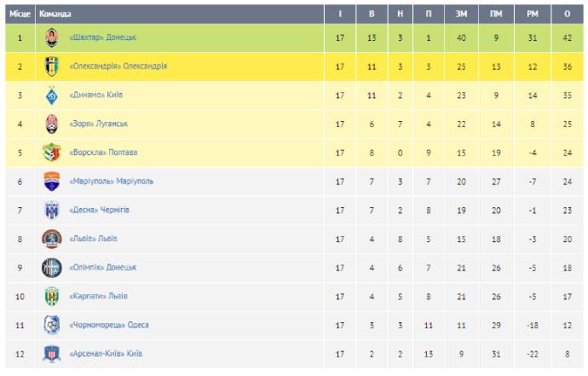Click the Dynamo Kyiv logo
The image size is (588, 376).
click(x=53, y=95)
